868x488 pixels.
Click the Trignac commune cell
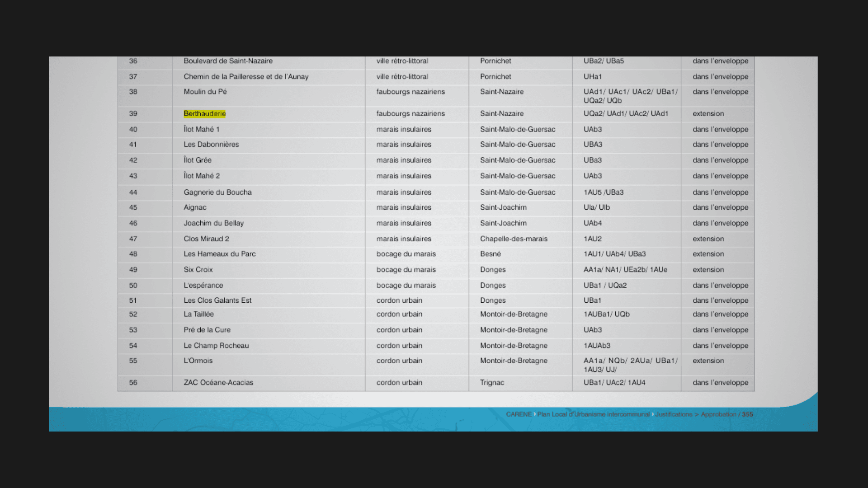[x=492, y=382]
